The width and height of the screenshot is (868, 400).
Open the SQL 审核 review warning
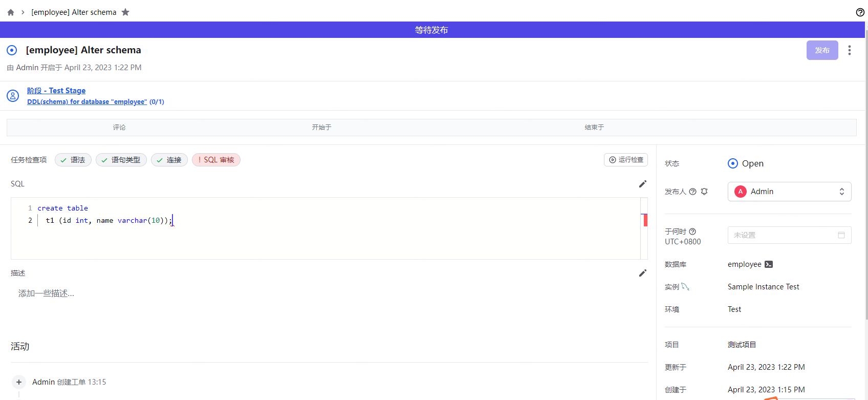coord(216,160)
